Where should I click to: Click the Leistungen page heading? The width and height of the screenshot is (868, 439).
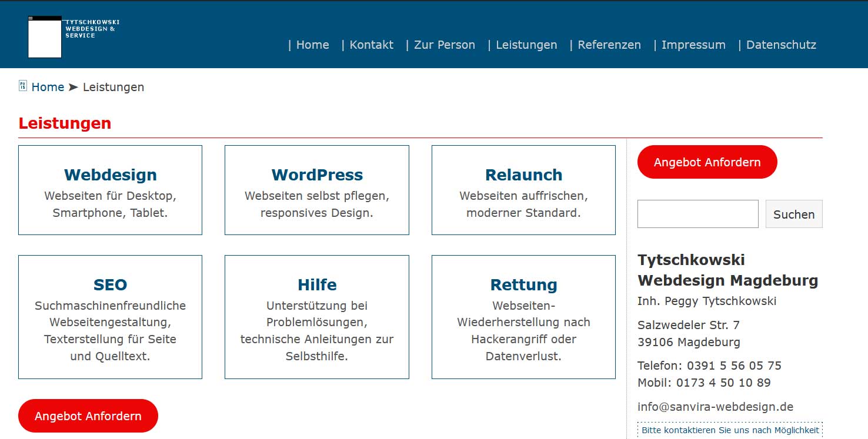click(65, 123)
